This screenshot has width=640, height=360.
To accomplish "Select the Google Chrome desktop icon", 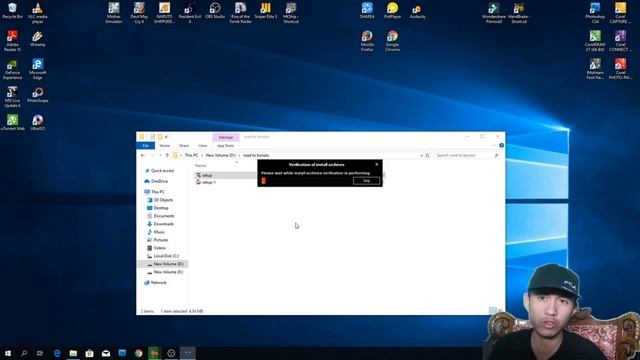I will (392, 41).
